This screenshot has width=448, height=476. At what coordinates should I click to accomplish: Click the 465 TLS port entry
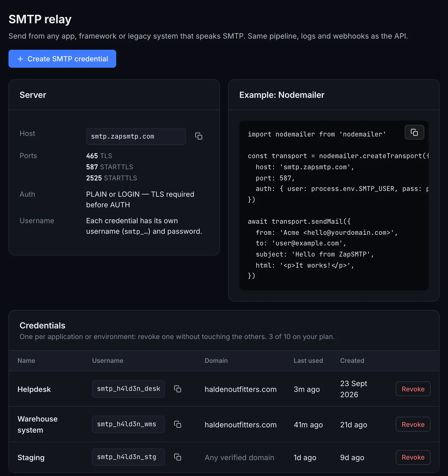pos(99,156)
